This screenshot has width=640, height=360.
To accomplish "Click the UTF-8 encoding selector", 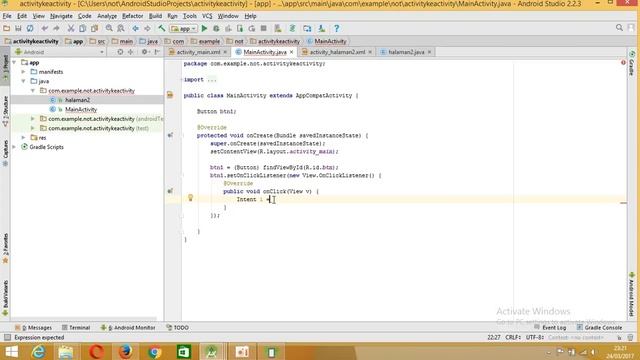I will pyautogui.click(x=535, y=338).
